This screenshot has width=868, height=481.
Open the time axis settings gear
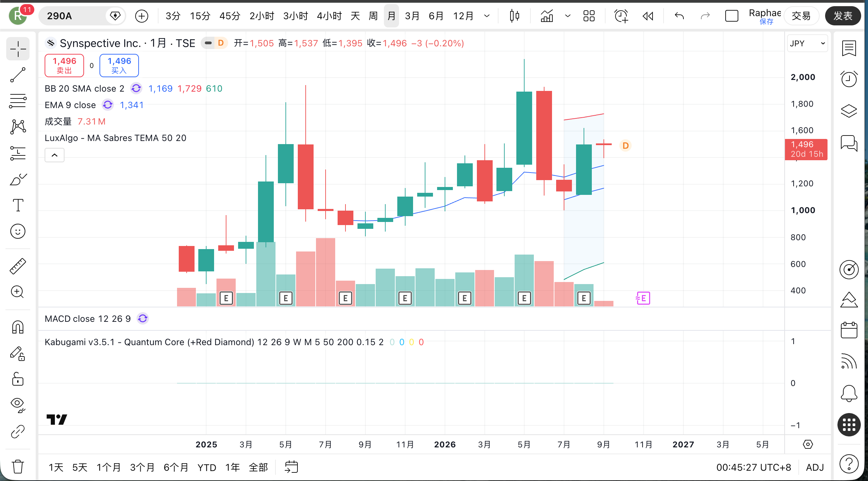click(808, 444)
